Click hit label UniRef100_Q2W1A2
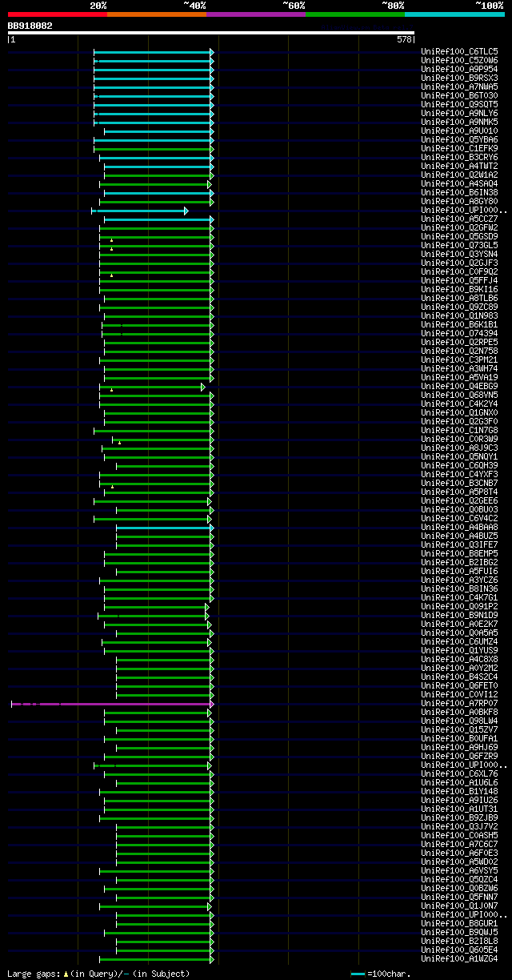 [459, 175]
